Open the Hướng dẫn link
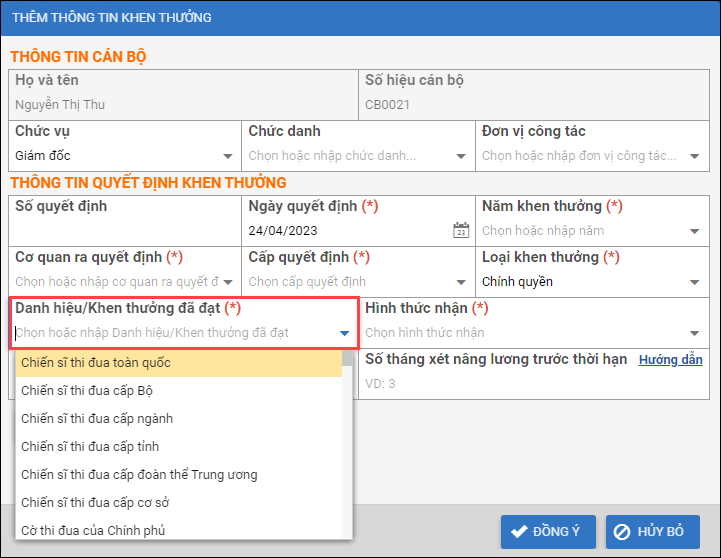This screenshot has width=721, height=558. coord(670,359)
